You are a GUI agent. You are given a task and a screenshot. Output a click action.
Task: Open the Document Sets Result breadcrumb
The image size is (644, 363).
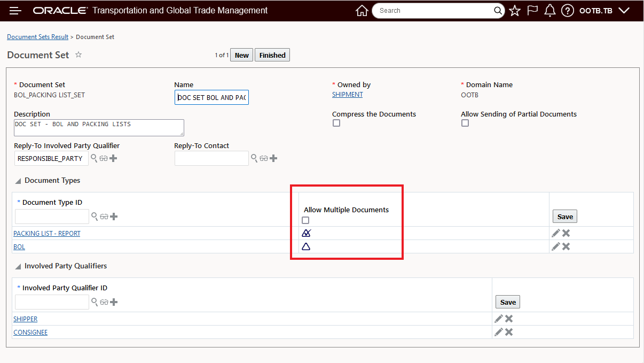tap(37, 37)
